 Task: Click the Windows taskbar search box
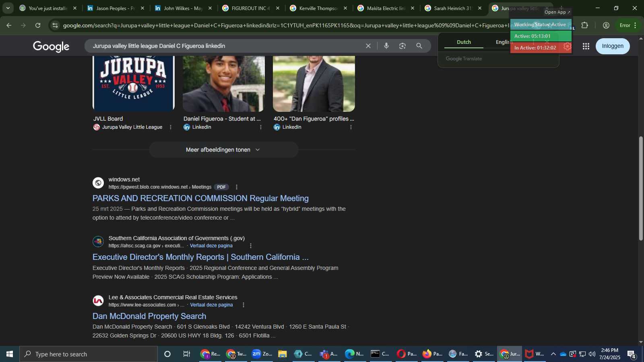(x=89, y=354)
